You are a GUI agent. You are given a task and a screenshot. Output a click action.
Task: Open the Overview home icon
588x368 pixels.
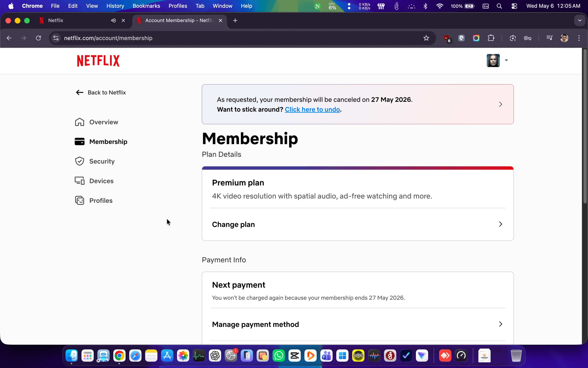point(79,122)
